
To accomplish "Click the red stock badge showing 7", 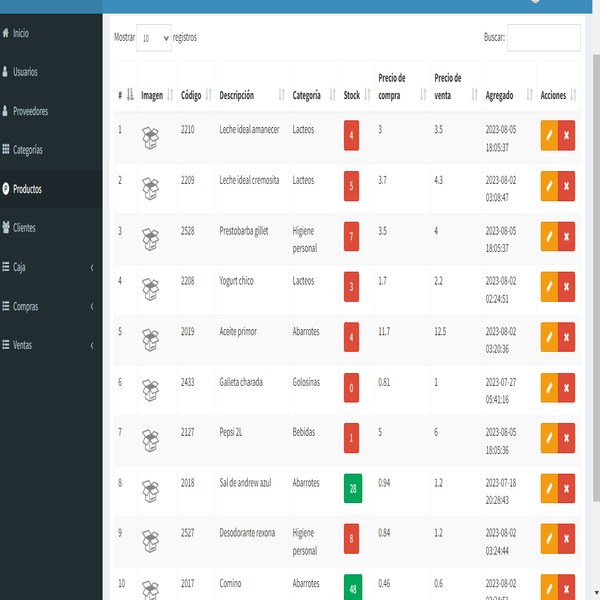I will [x=351, y=236].
